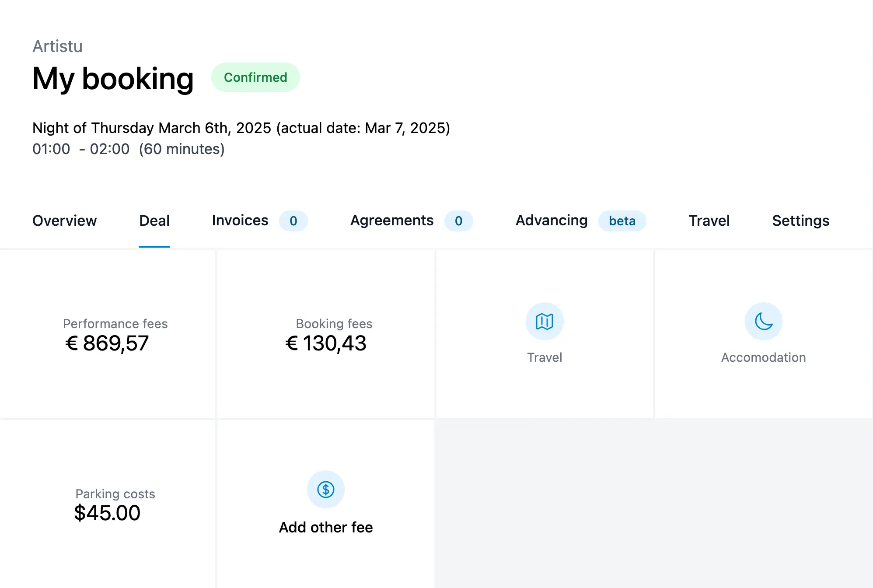The height and width of the screenshot is (588, 873).
Task: Select the Accomodation moon icon
Action: [763, 321]
